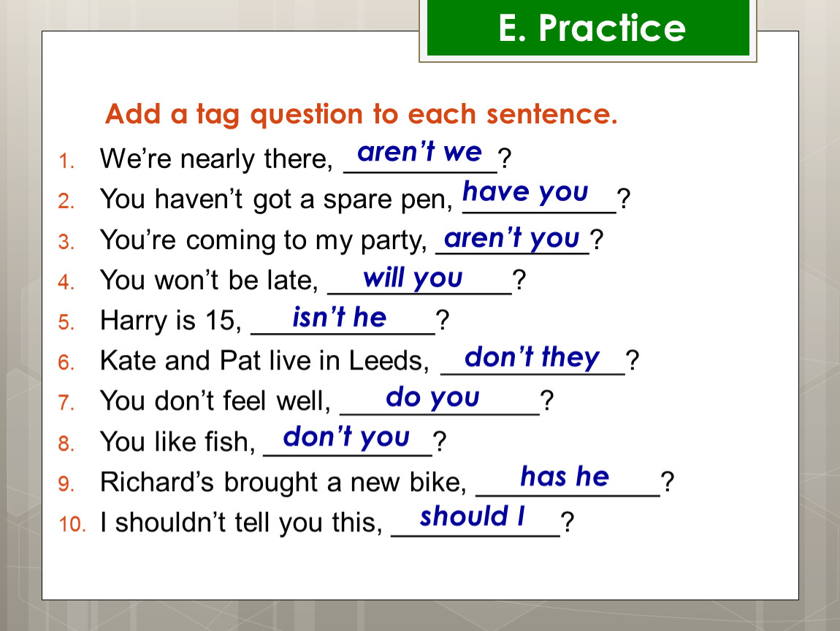Click the sentence "We're nearly there"
This screenshot has width=840, height=631.
[216, 159]
